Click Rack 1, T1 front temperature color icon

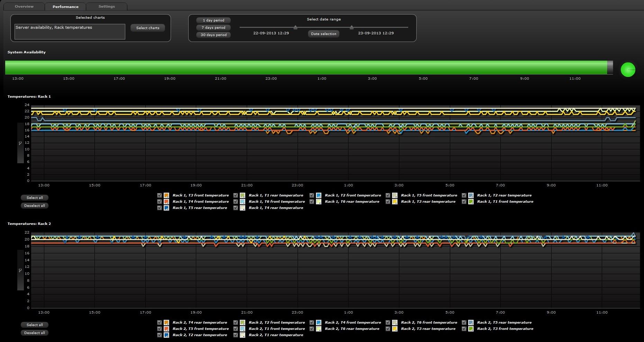click(x=471, y=202)
